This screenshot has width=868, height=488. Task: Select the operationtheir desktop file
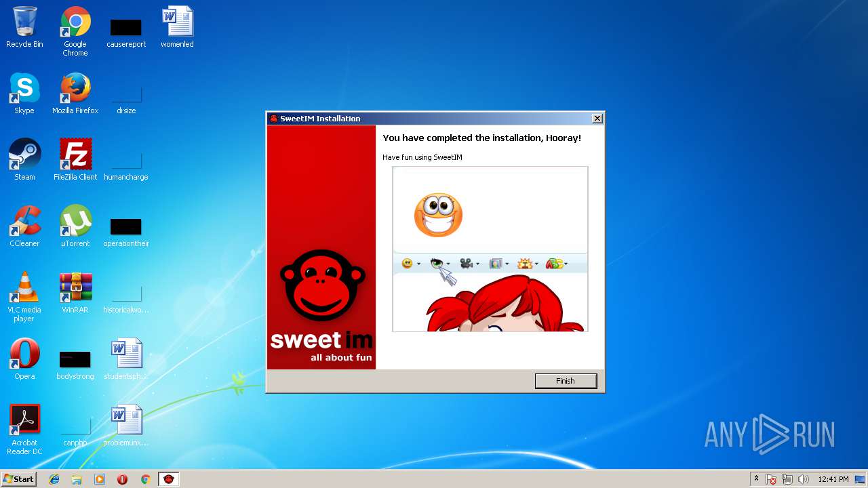click(126, 231)
